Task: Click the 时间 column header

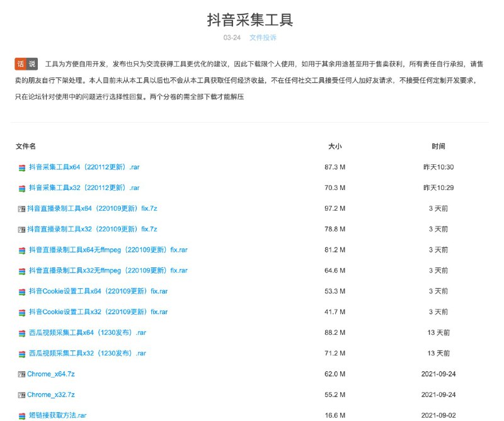Action: (438, 146)
